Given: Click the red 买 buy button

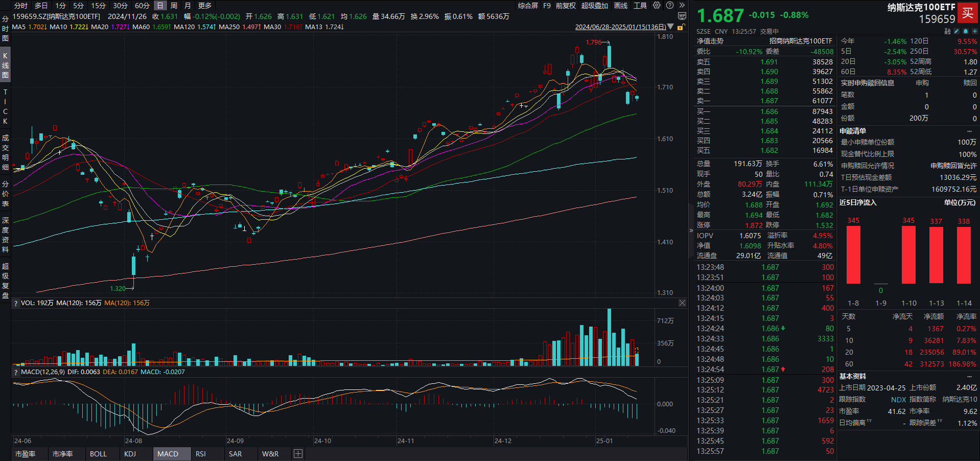Looking at the screenshot, I should click(967, 13).
